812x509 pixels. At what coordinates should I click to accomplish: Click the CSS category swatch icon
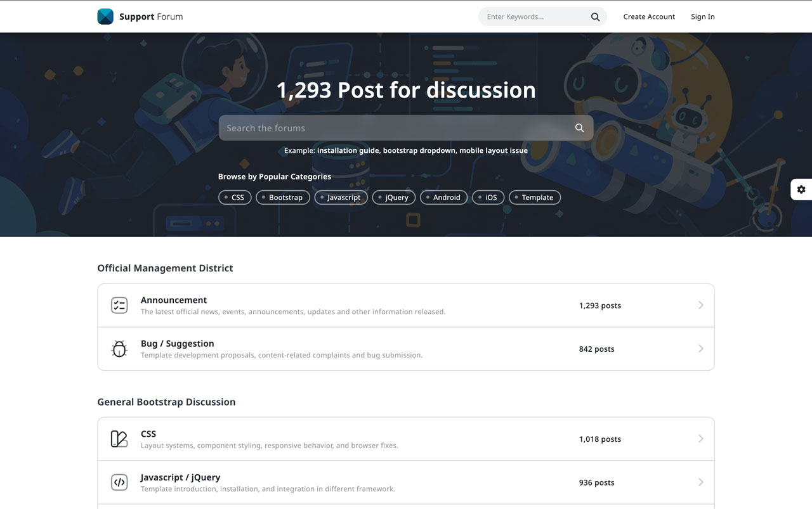pos(119,439)
